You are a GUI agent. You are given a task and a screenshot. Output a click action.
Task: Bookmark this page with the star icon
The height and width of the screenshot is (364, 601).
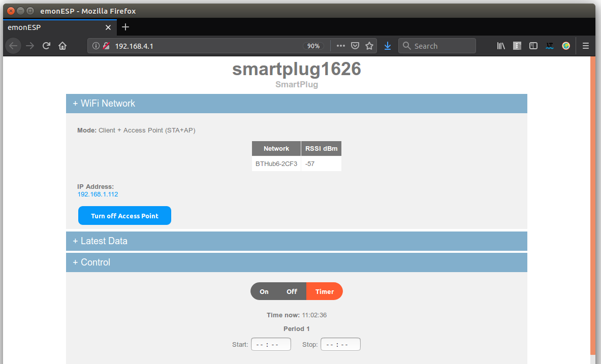[x=369, y=46]
